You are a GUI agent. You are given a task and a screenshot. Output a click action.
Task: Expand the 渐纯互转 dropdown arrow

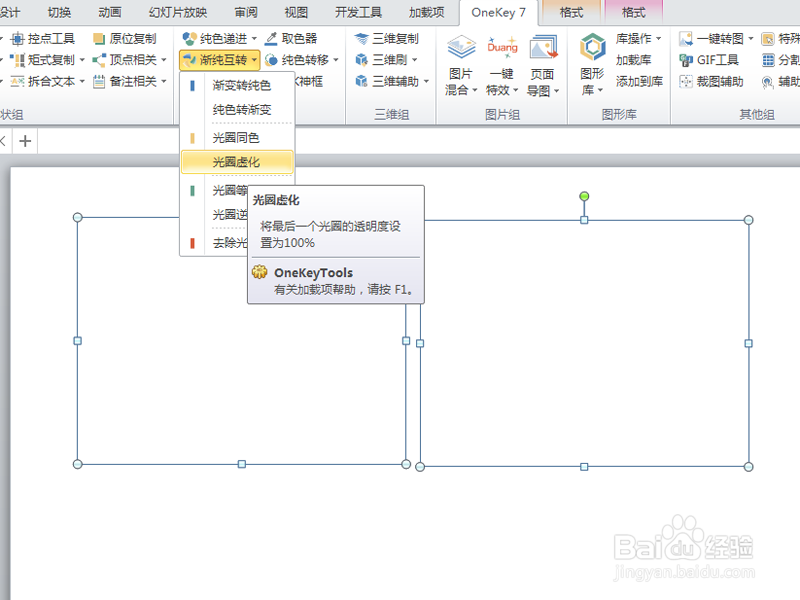pyautogui.click(x=254, y=60)
